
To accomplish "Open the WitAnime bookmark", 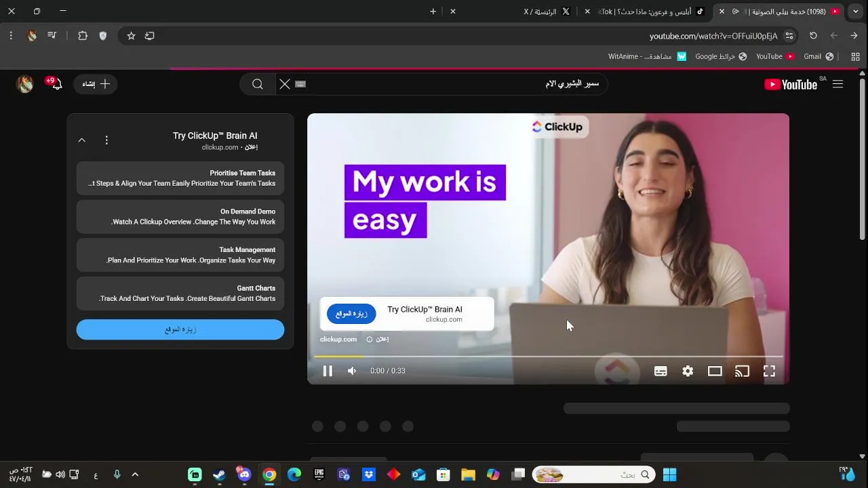I will click(x=647, y=56).
